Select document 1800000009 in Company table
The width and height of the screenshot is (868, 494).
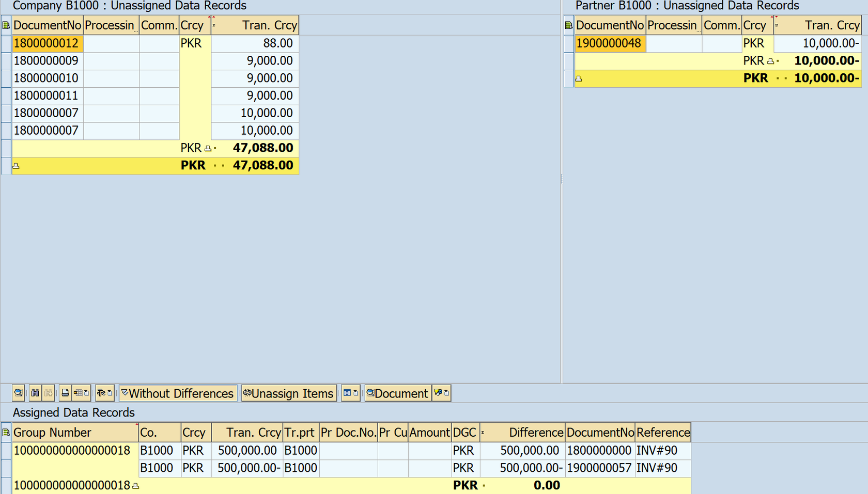tap(48, 61)
